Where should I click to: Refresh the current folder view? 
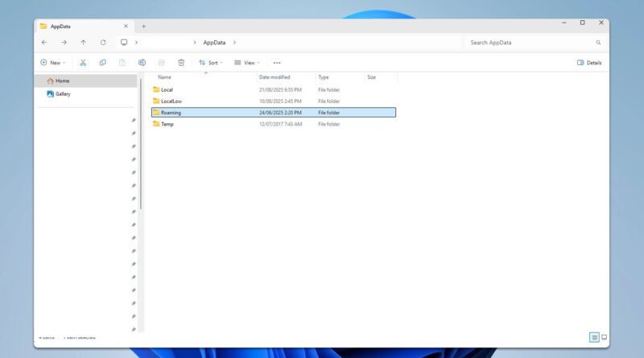click(x=103, y=42)
